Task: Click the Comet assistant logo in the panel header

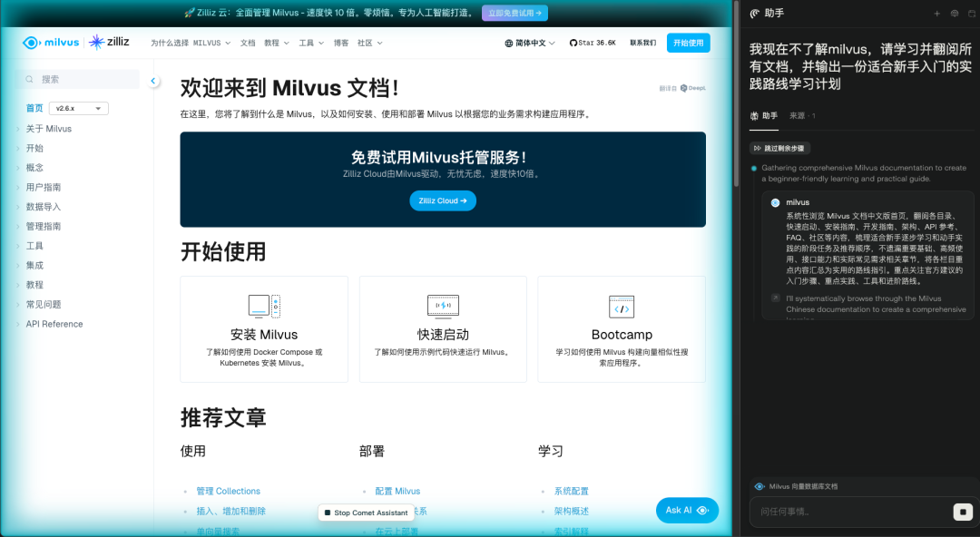Action: point(754,13)
